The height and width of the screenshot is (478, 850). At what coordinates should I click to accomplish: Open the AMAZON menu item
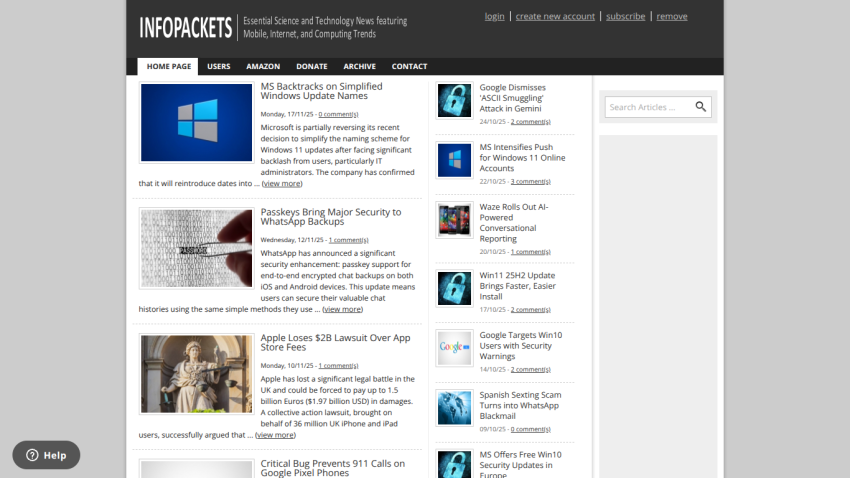263,66
